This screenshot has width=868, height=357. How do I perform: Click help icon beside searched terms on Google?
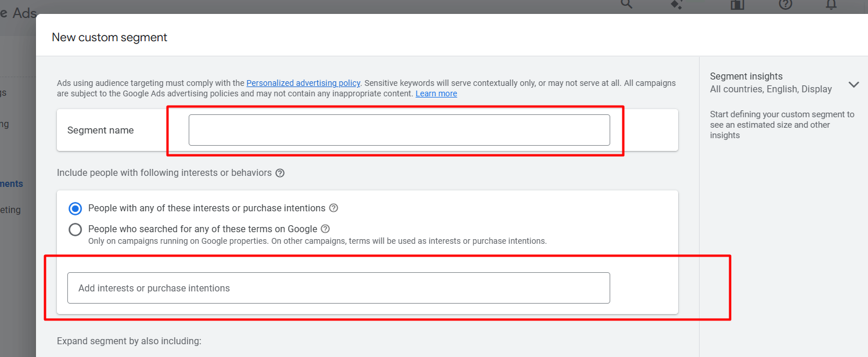coord(325,229)
